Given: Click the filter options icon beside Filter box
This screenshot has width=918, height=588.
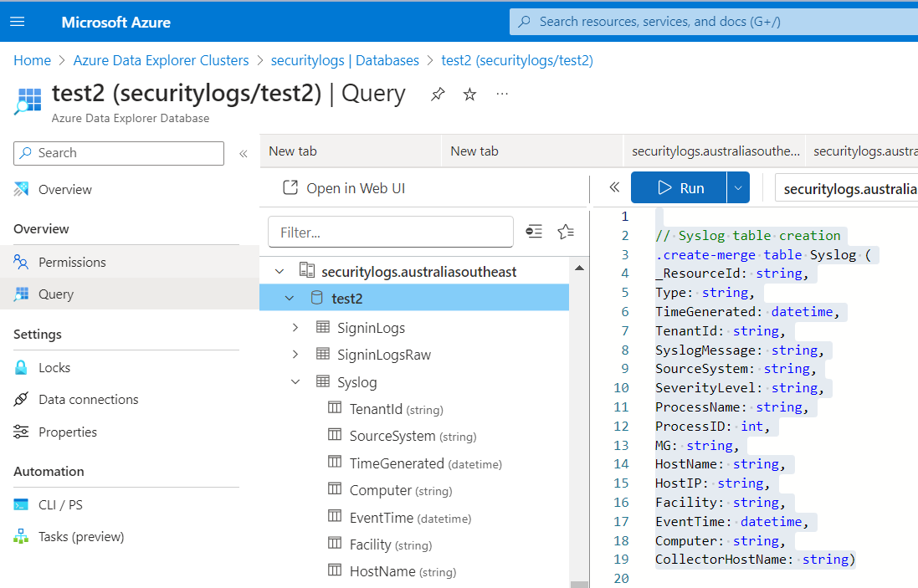Looking at the screenshot, I should pyautogui.click(x=534, y=232).
